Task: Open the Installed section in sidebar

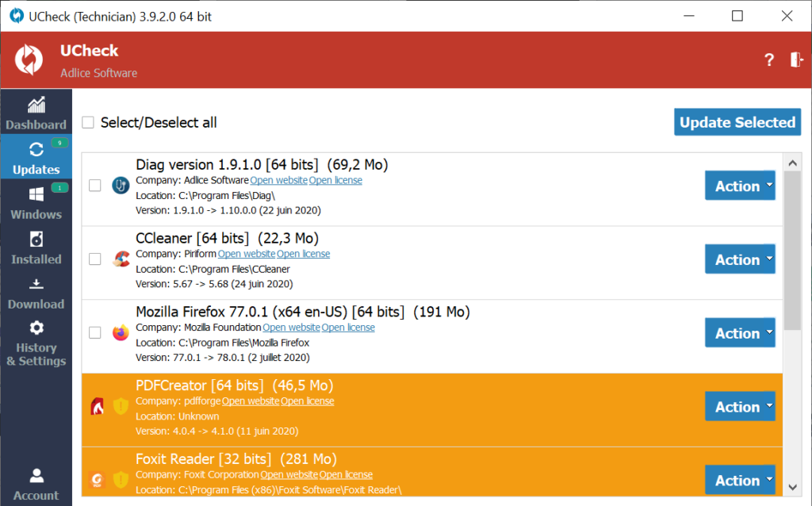Action: (x=36, y=248)
